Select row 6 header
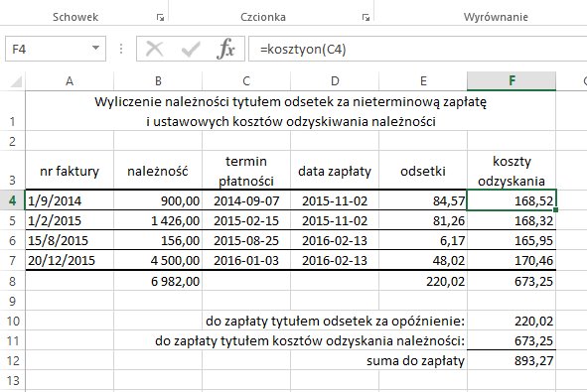This screenshot has width=587, height=392. pyautogui.click(x=12, y=240)
